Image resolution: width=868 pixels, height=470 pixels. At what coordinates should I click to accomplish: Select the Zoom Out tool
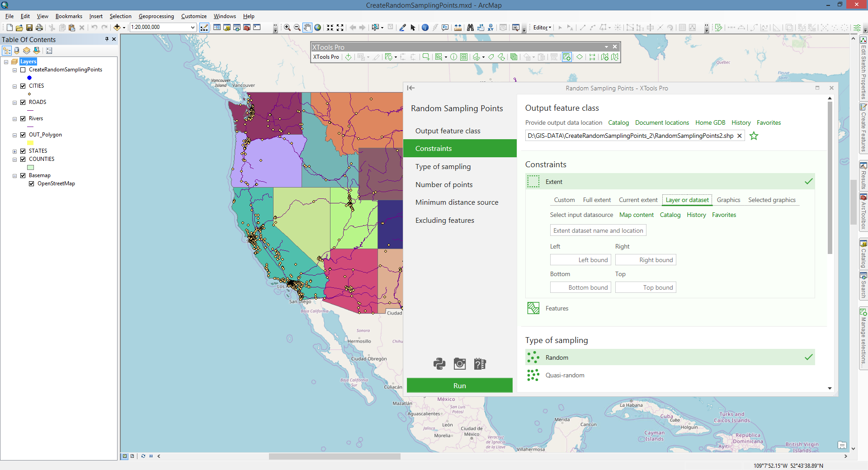297,28
